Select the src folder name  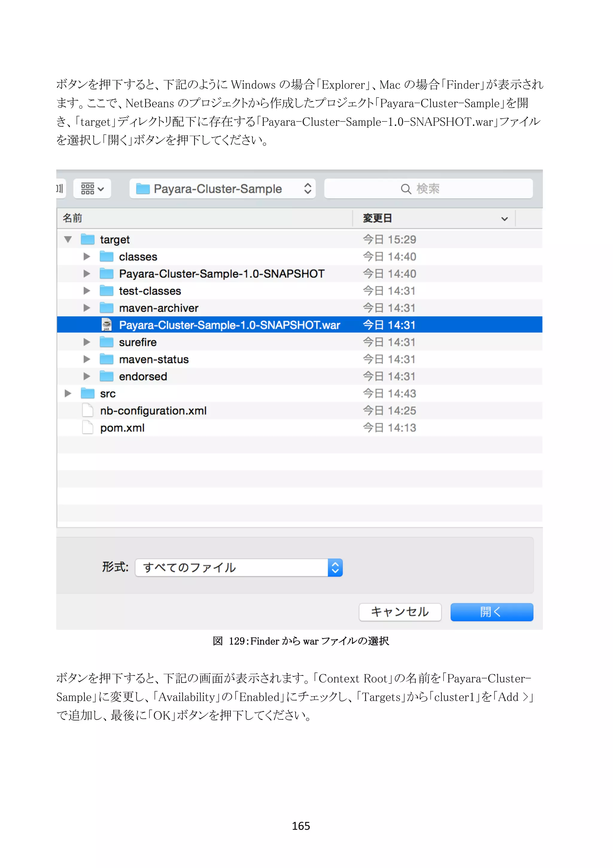coord(108,394)
